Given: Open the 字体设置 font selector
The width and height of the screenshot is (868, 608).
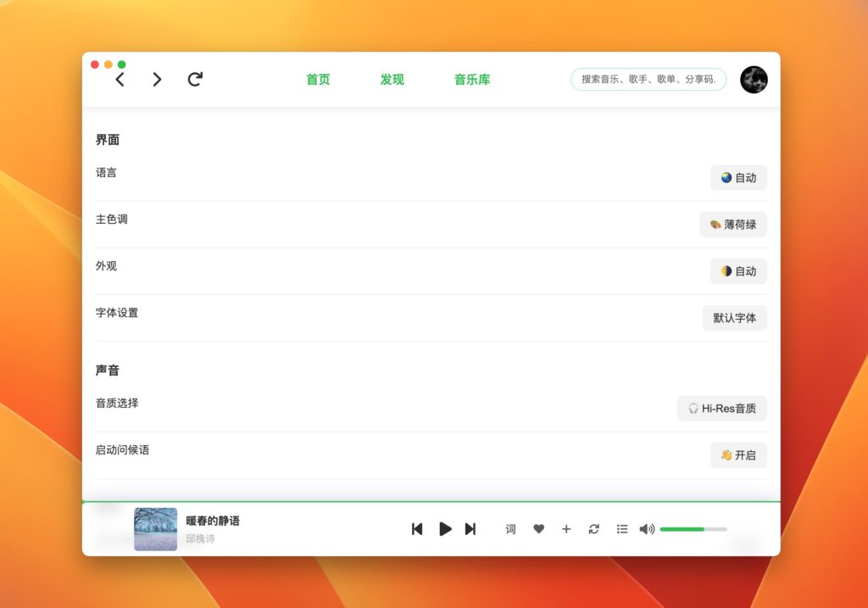Looking at the screenshot, I should pyautogui.click(x=734, y=317).
